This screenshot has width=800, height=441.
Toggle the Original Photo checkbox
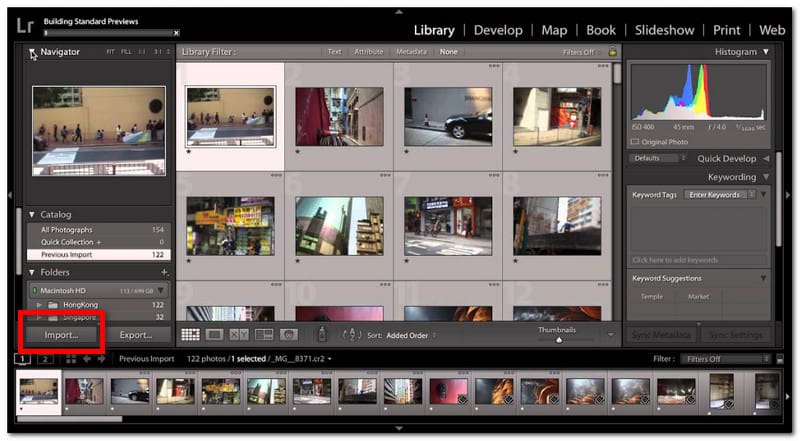coord(635,142)
